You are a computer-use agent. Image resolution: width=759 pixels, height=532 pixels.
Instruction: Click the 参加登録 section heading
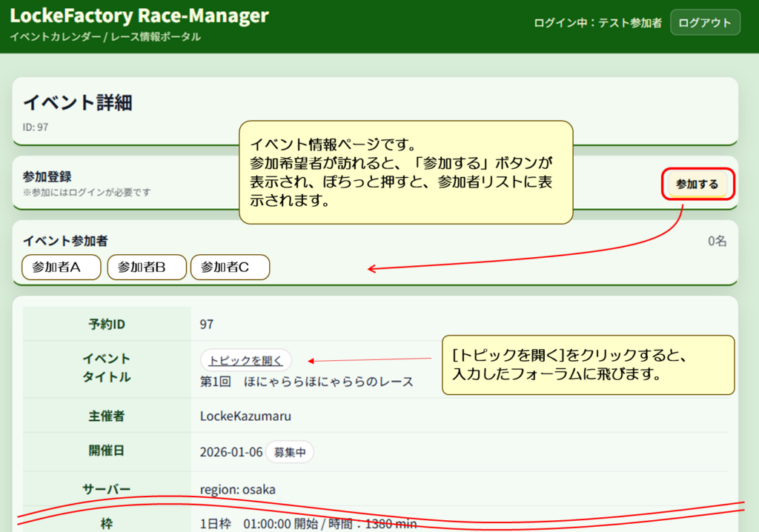pos(47,176)
